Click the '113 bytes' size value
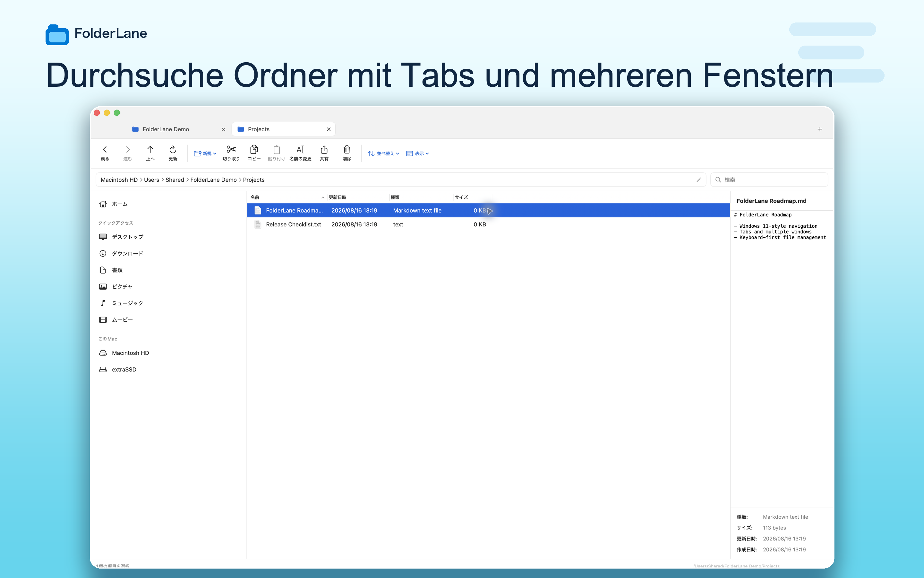 pyautogui.click(x=774, y=528)
